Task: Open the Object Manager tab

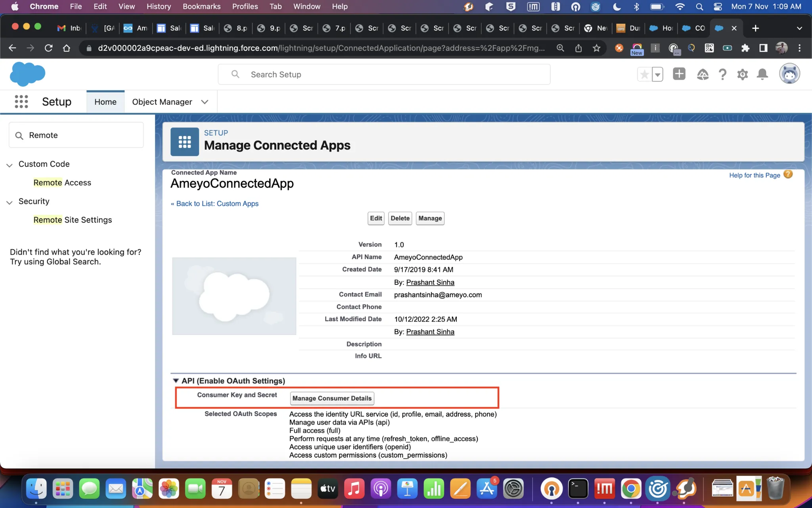Action: (x=162, y=102)
